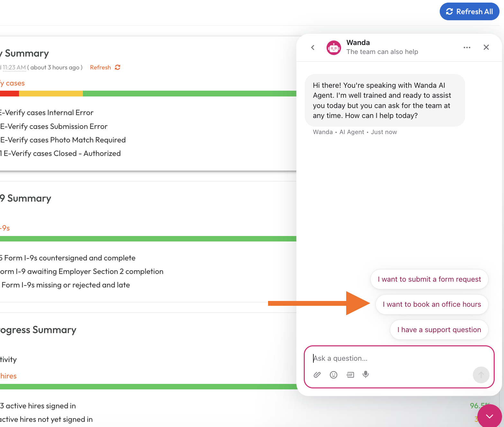Click the microphone voice input icon
Screen dimensions: 504x427
[x=365, y=374]
